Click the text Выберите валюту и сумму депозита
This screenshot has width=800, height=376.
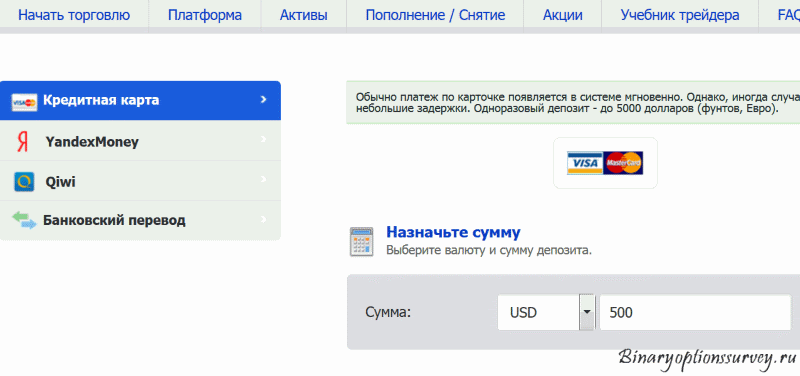tap(489, 250)
